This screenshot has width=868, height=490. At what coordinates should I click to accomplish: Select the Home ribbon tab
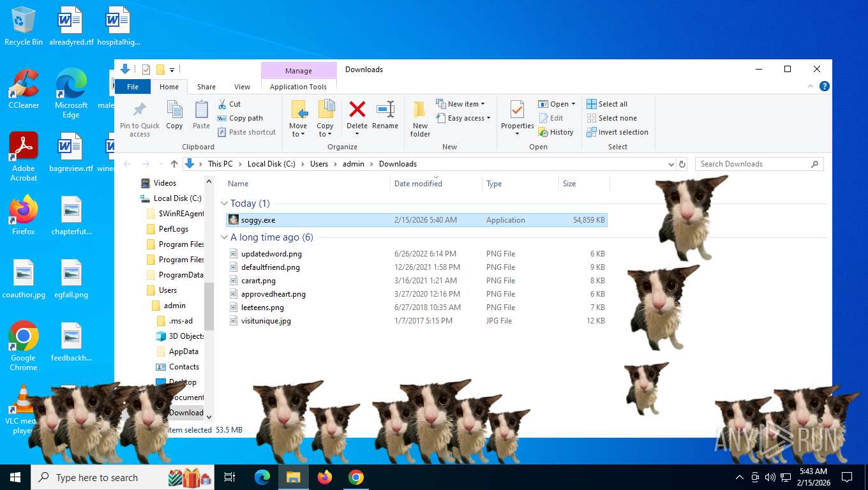(169, 87)
